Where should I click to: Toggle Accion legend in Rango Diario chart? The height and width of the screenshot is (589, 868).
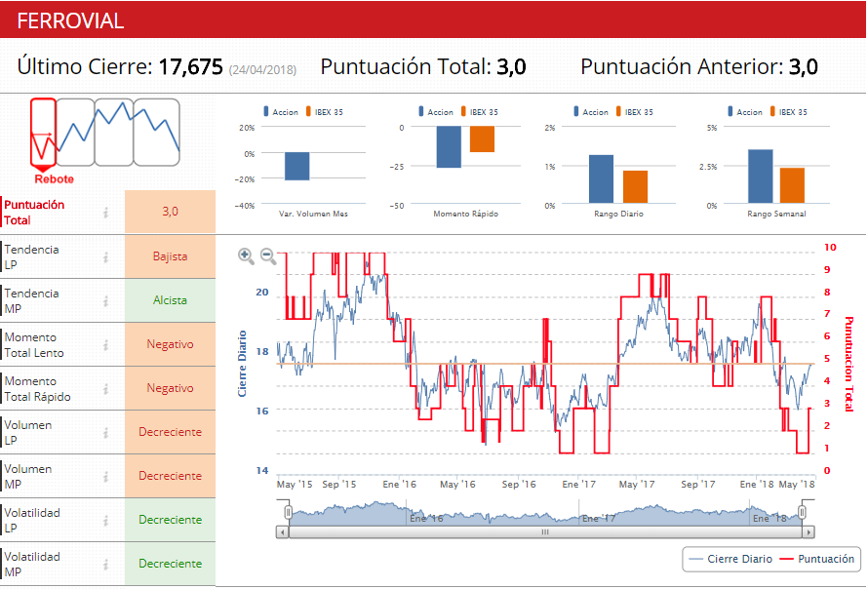coord(591,112)
